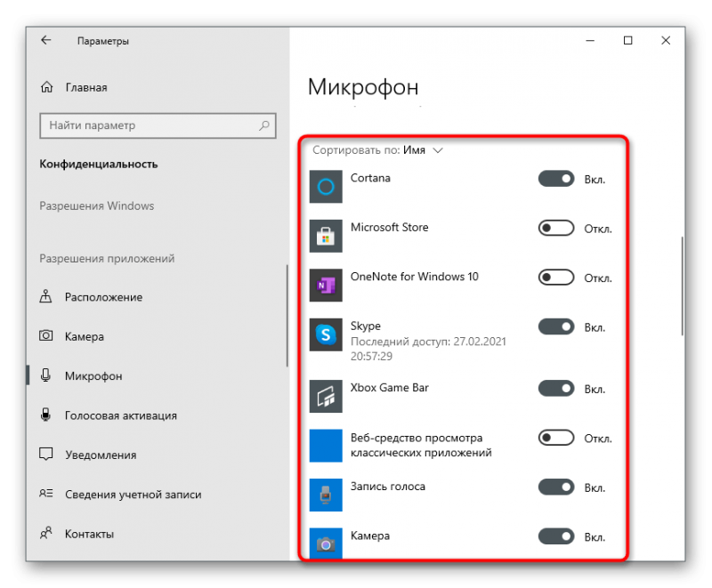The width and height of the screenshot is (712, 588).
Task: Go to Сведения учетной записи
Action: 133,495
